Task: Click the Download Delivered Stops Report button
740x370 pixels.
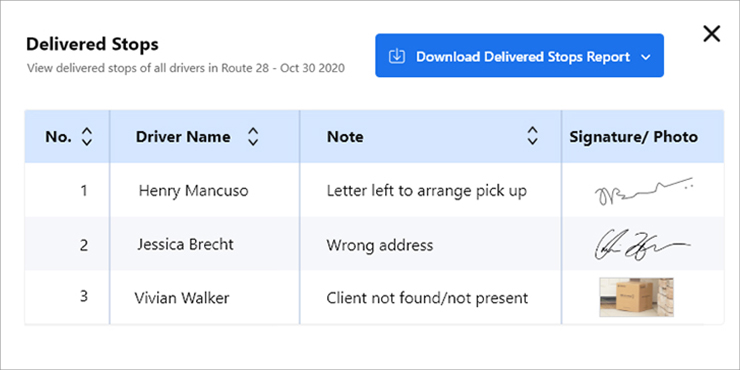Action: coord(519,55)
